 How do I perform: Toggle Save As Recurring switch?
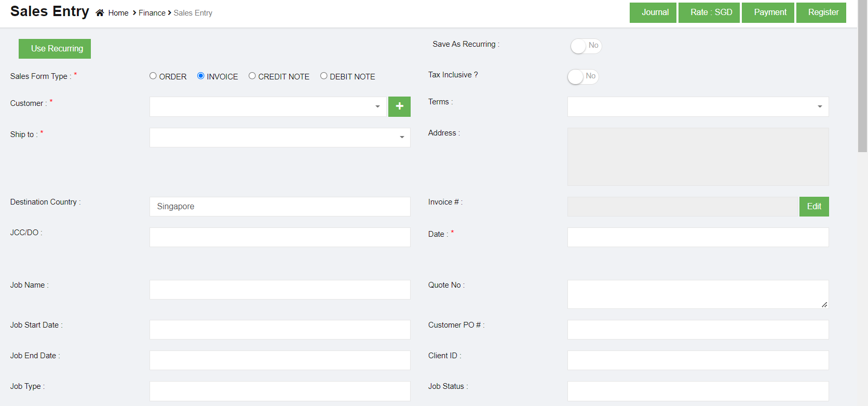(x=586, y=46)
